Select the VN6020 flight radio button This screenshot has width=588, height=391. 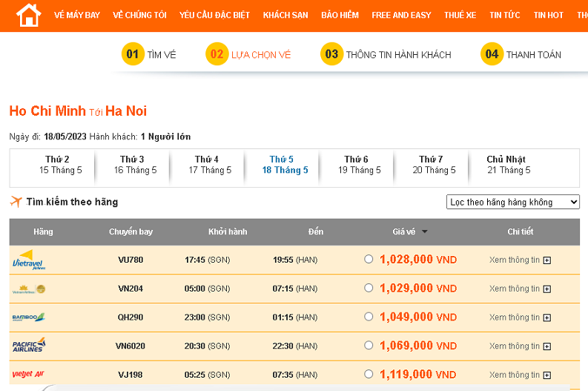tap(369, 345)
